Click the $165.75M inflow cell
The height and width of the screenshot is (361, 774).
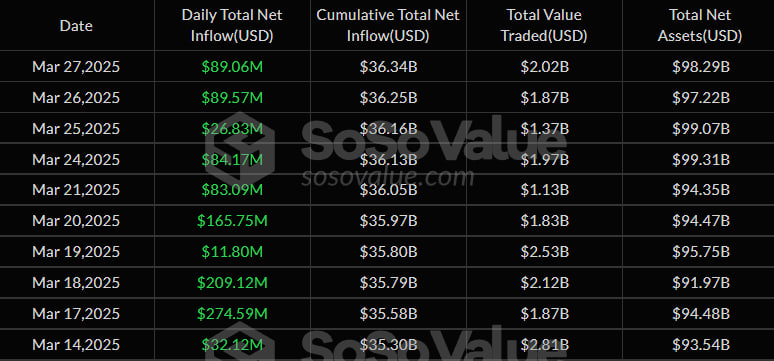pyautogui.click(x=232, y=221)
